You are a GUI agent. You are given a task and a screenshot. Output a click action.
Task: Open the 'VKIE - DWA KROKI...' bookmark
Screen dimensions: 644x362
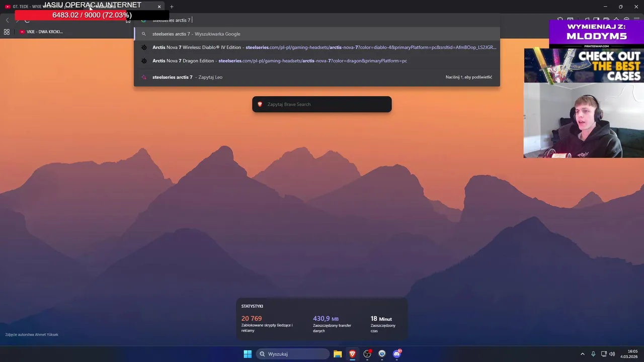pos(41,32)
